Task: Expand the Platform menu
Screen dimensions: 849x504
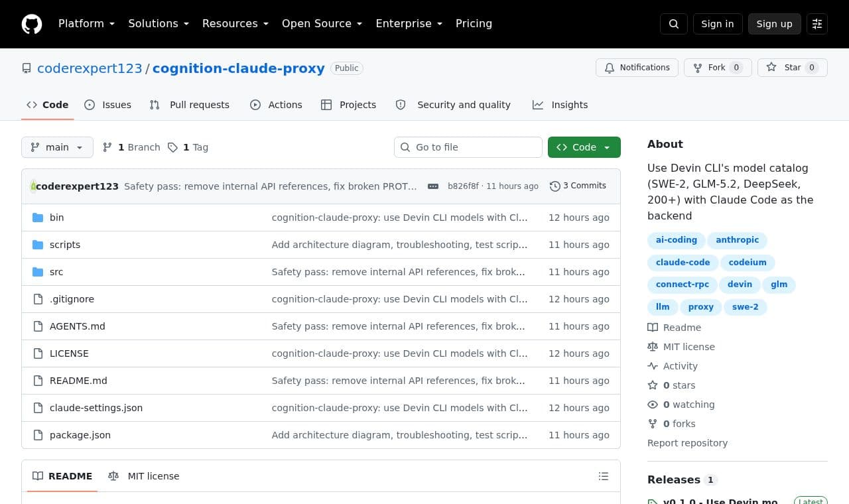Action: point(87,24)
